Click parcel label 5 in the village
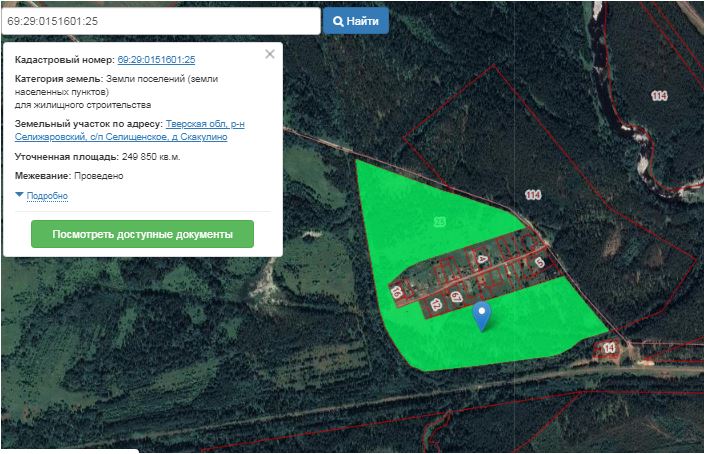 [540, 263]
